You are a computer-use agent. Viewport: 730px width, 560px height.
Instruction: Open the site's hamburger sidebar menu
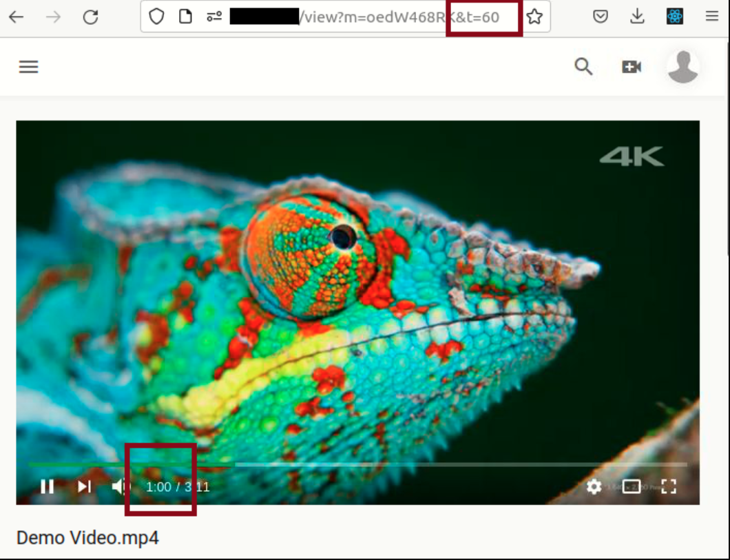coord(28,67)
